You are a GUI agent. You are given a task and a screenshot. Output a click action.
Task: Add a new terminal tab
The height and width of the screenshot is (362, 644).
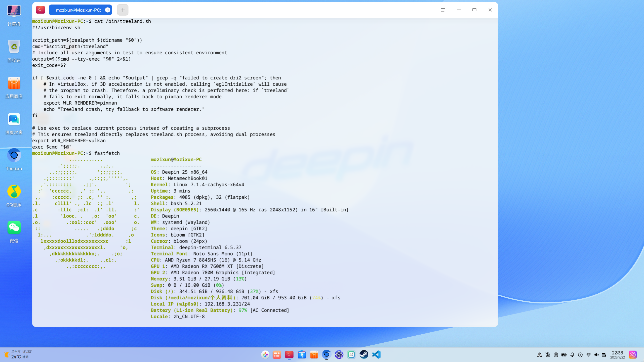123,10
